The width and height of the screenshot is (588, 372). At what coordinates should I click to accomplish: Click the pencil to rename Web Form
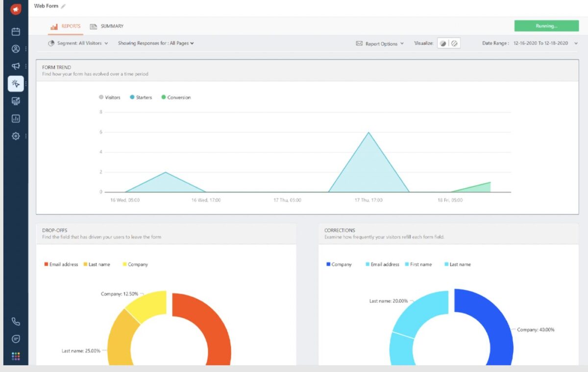pyautogui.click(x=62, y=6)
